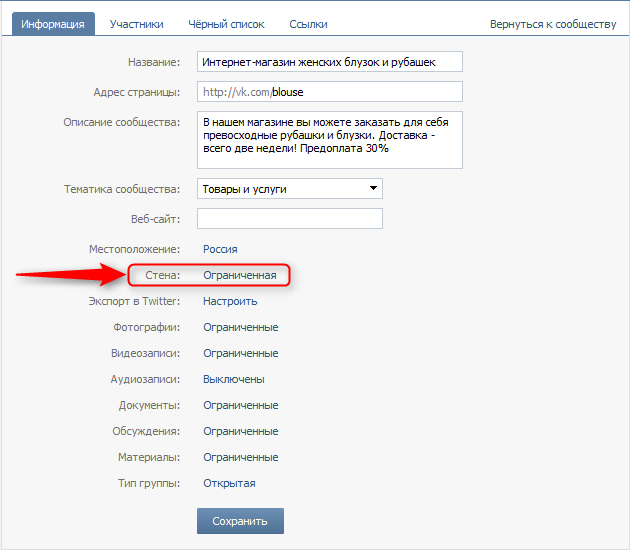630x550 pixels.
Task: Change Тип группы value Открытая
Action: [x=229, y=483]
